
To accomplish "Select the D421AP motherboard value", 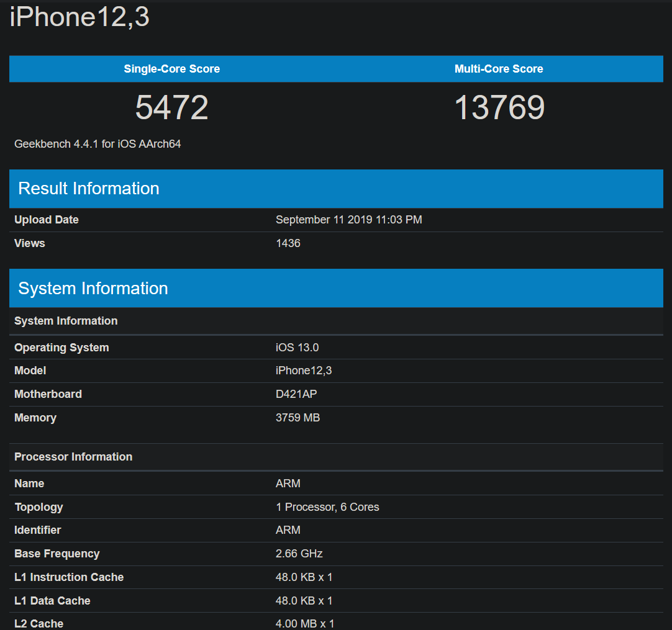I will [x=296, y=394].
